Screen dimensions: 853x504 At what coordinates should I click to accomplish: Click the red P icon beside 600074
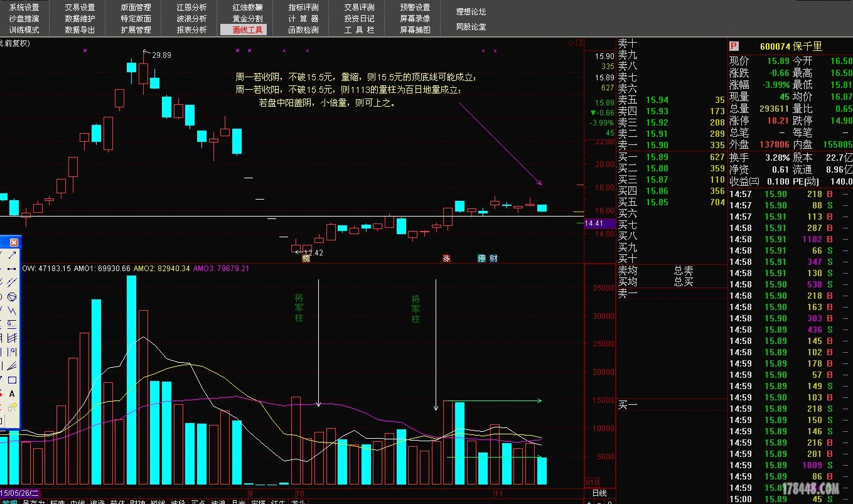coord(734,46)
